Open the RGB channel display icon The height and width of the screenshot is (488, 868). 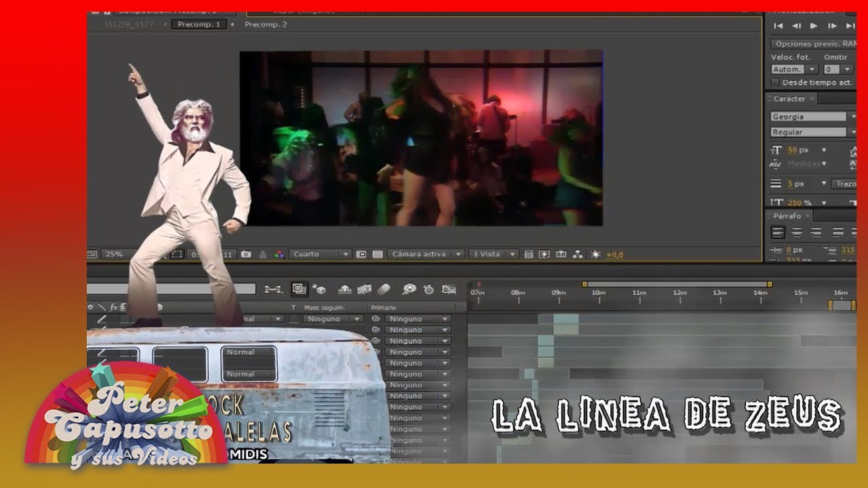click(x=279, y=254)
